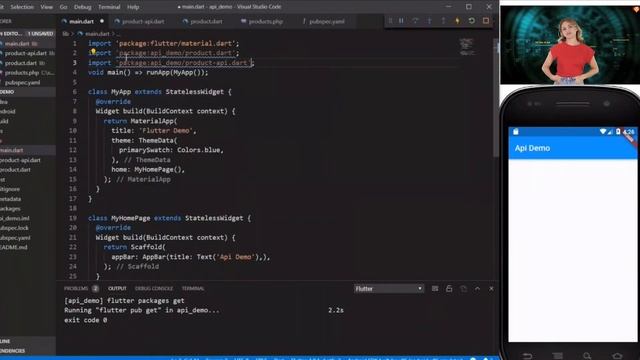Open the Terminal menu

(109, 7)
